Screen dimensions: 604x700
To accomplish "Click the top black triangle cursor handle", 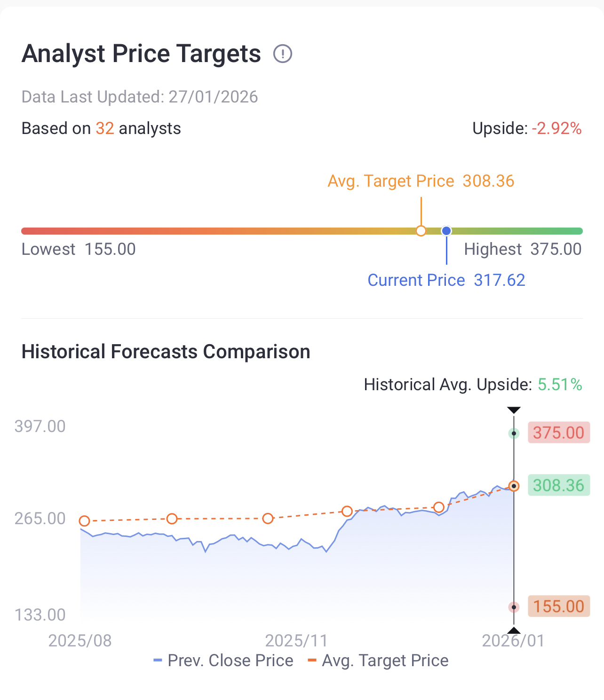I will click(x=514, y=410).
